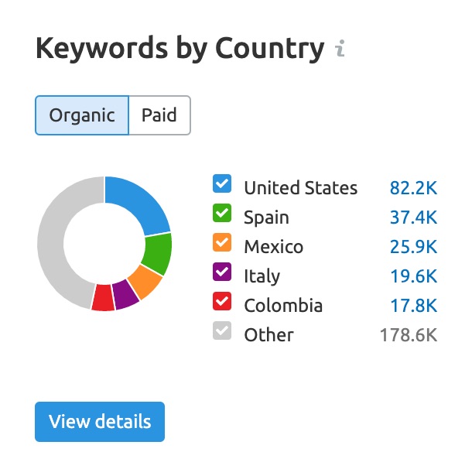Open the Spain 37.4K keywords link
Image resolution: width=472 pixels, height=476 pixels.
pos(413,217)
